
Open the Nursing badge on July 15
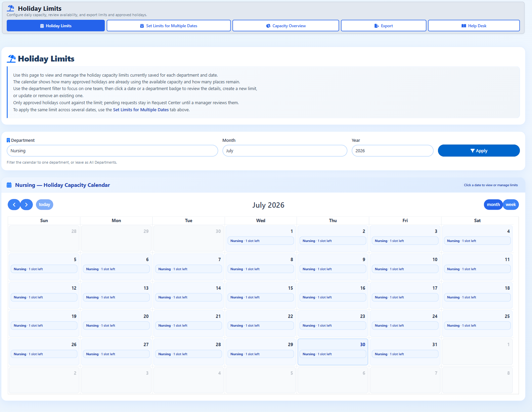pyautogui.click(x=261, y=297)
